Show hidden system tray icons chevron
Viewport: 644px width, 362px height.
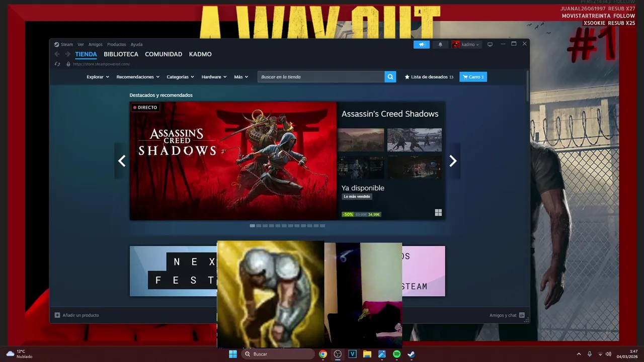click(579, 354)
